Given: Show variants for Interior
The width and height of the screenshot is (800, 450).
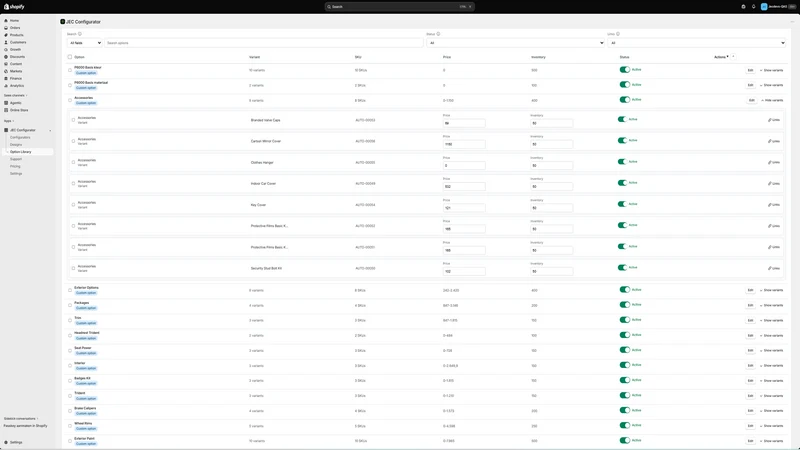Looking at the screenshot, I should click(771, 366).
